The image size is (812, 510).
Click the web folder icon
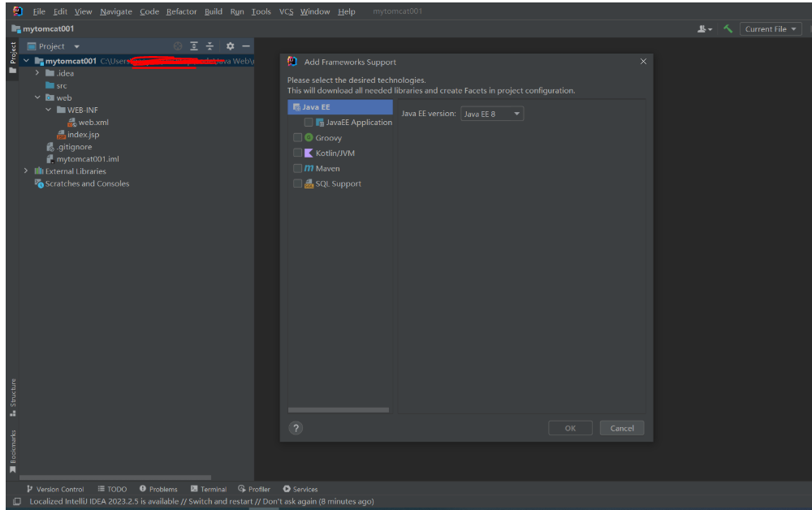50,97
